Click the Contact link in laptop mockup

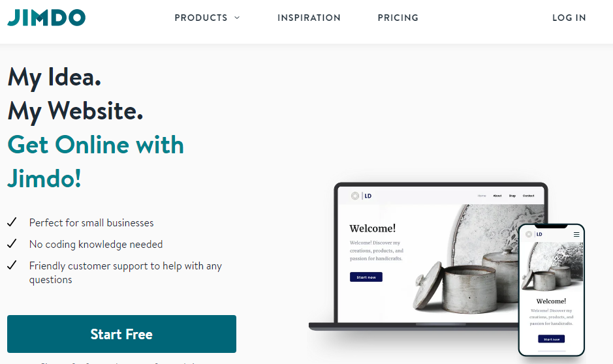coord(529,196)
